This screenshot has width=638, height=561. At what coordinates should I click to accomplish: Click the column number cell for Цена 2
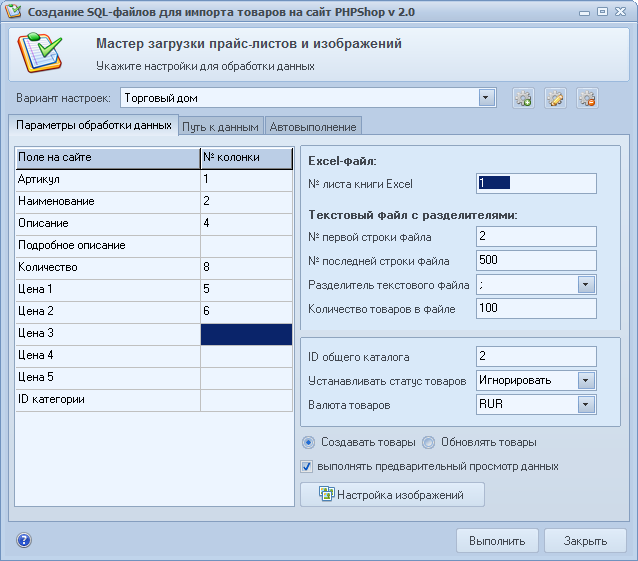(x=247, y=311)
